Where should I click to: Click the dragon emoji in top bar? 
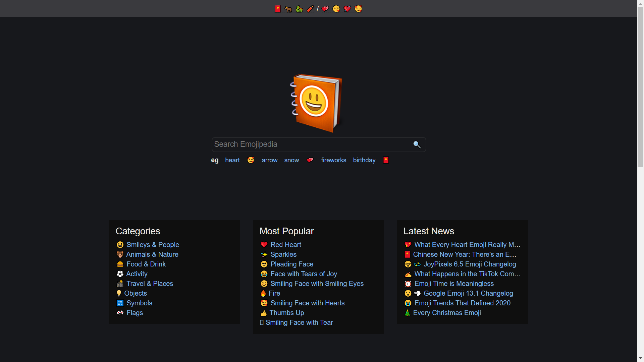pyautogui.click(x=299, y=9)
